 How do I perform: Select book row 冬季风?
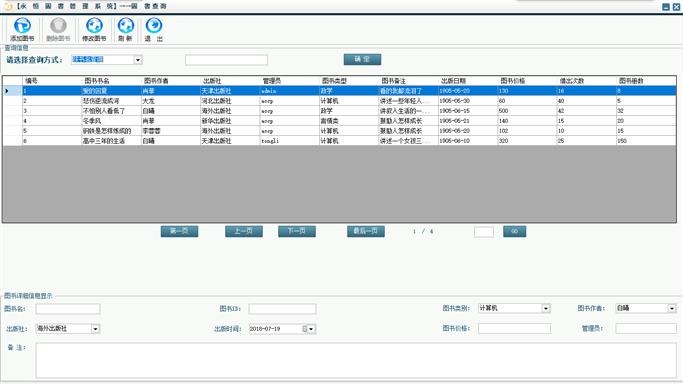click(x=339, y=121)
